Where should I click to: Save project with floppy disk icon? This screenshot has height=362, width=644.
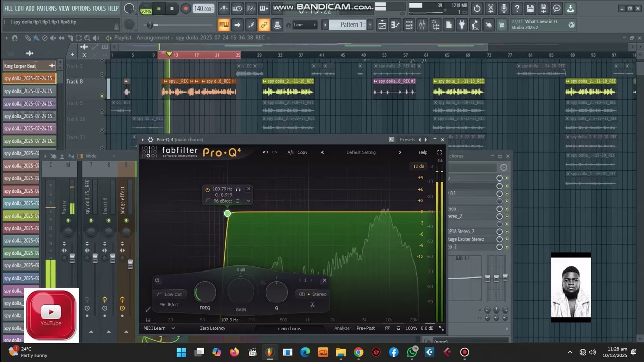[530, 9]
